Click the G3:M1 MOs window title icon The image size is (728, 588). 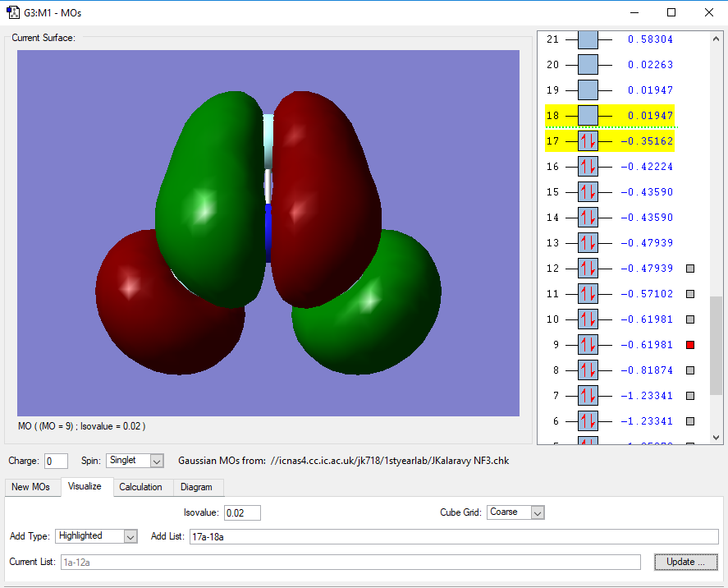(x=13, y=12)
